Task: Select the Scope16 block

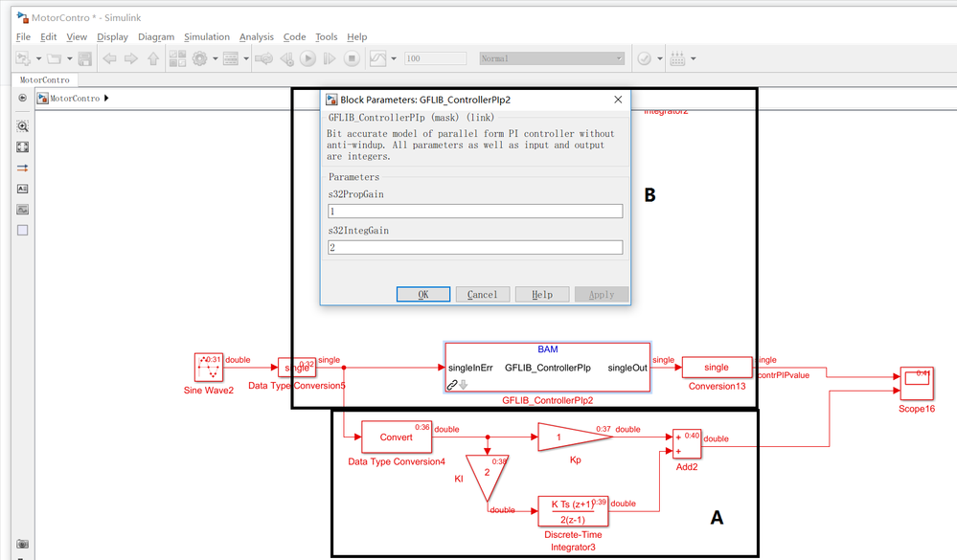Action: click(917, 384)
